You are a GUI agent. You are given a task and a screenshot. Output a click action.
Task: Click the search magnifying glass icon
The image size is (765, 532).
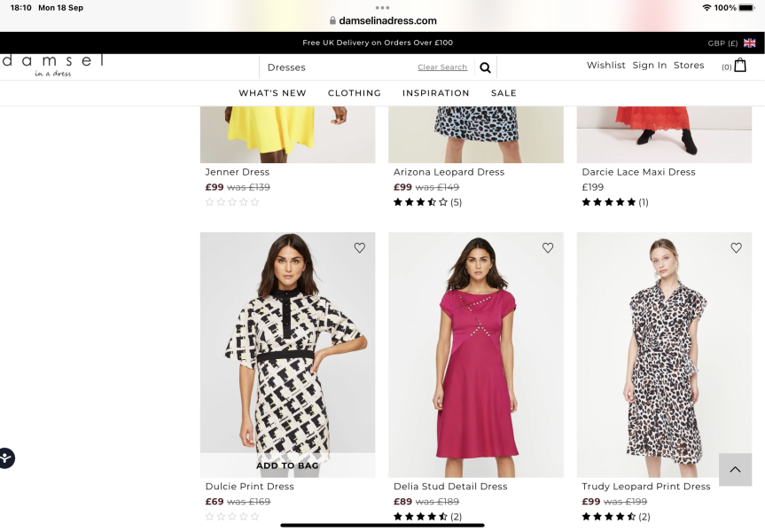click(x=485, y=67)
